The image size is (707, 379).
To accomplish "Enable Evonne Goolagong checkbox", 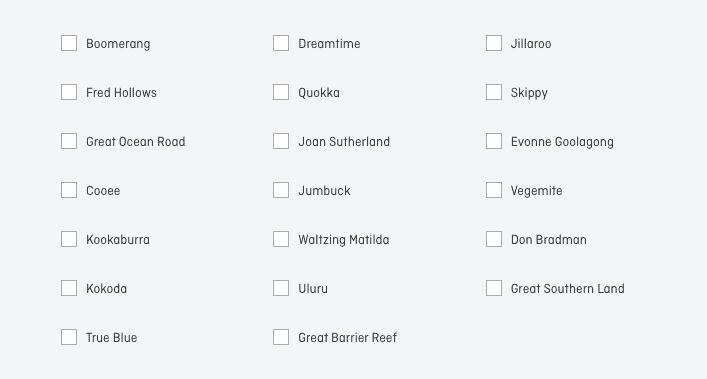I will coord(494,141).
